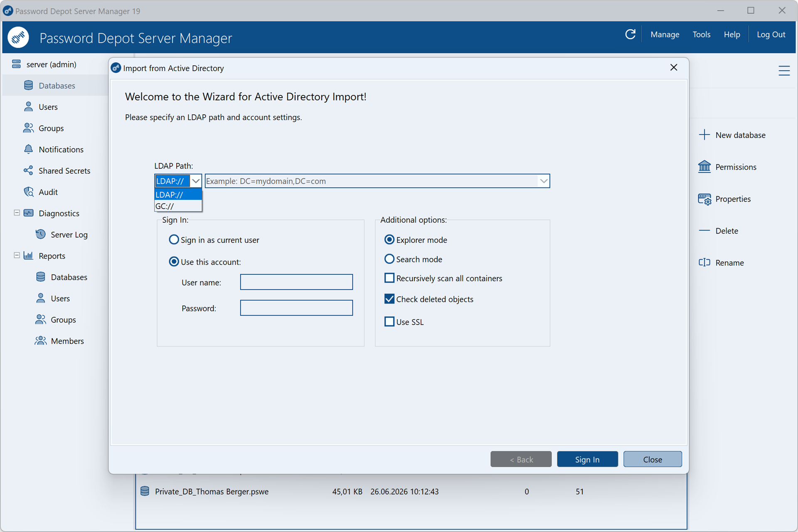
Task: Toggle the LDAP:// protocol dropdown arrow
Action: (x=195, y=181)
